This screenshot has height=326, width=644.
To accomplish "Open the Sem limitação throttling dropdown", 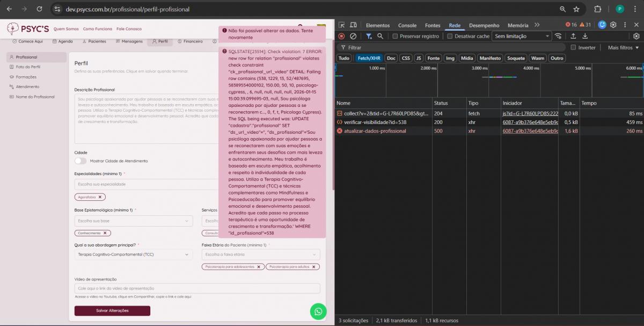I will 522,36.
